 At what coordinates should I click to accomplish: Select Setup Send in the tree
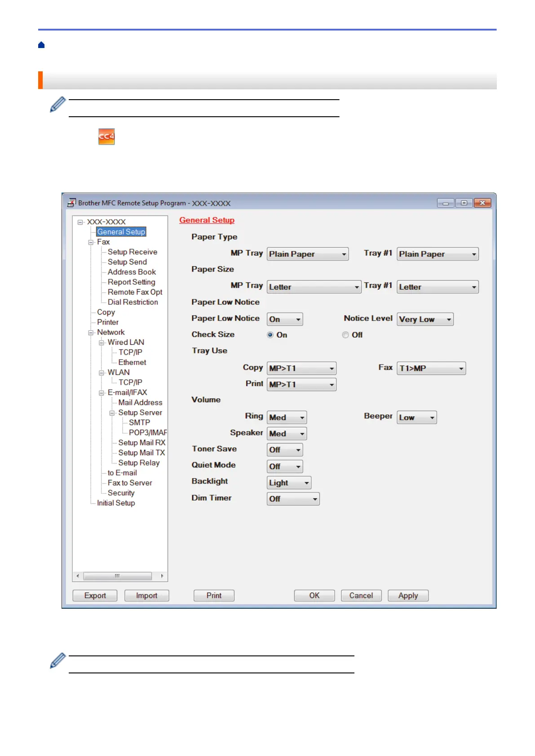point(127,262)
